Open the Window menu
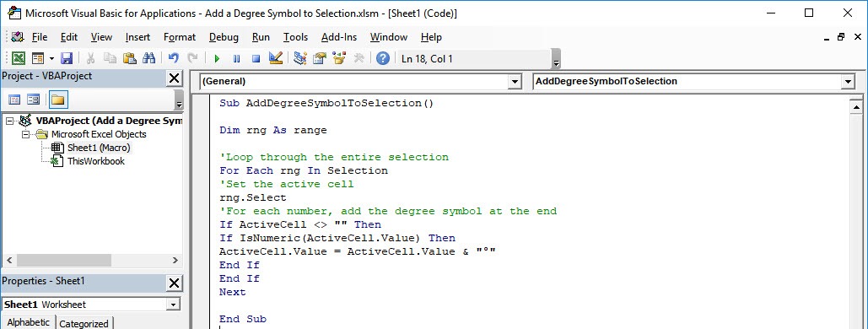Viewport: 868px width, 329px height. point(389,37)
